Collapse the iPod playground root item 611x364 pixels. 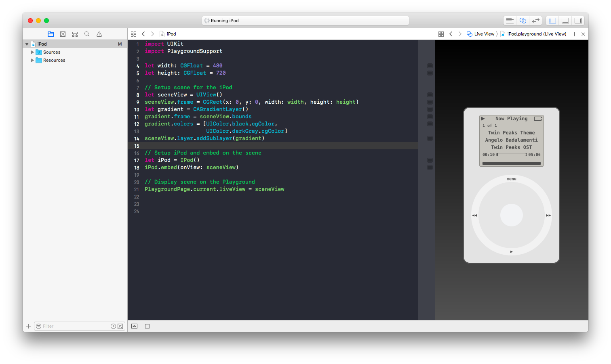click(27, 44)
